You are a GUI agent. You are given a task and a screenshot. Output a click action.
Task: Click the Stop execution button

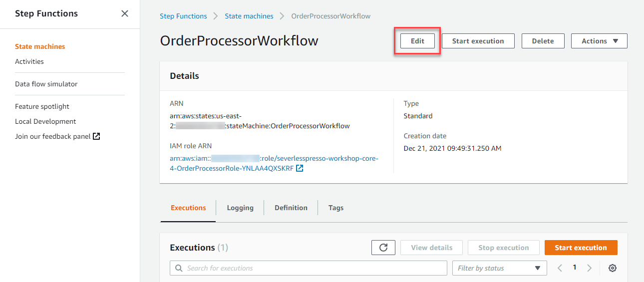[x=504, y=248]
